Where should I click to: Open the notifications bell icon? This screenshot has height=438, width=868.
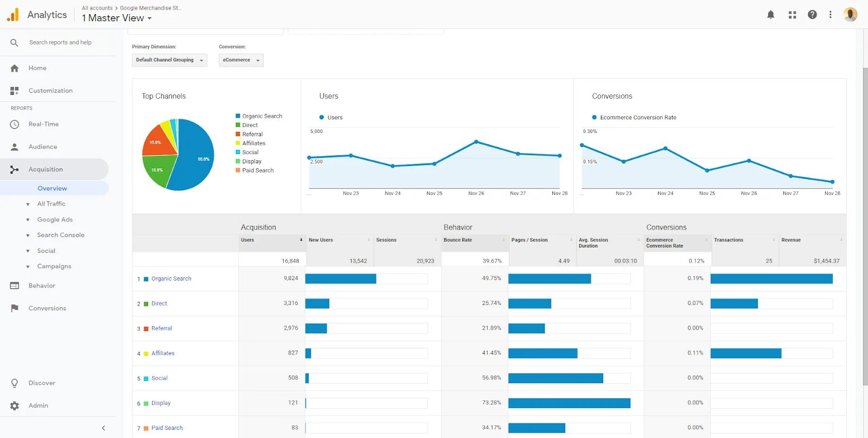tap(770, 15)
